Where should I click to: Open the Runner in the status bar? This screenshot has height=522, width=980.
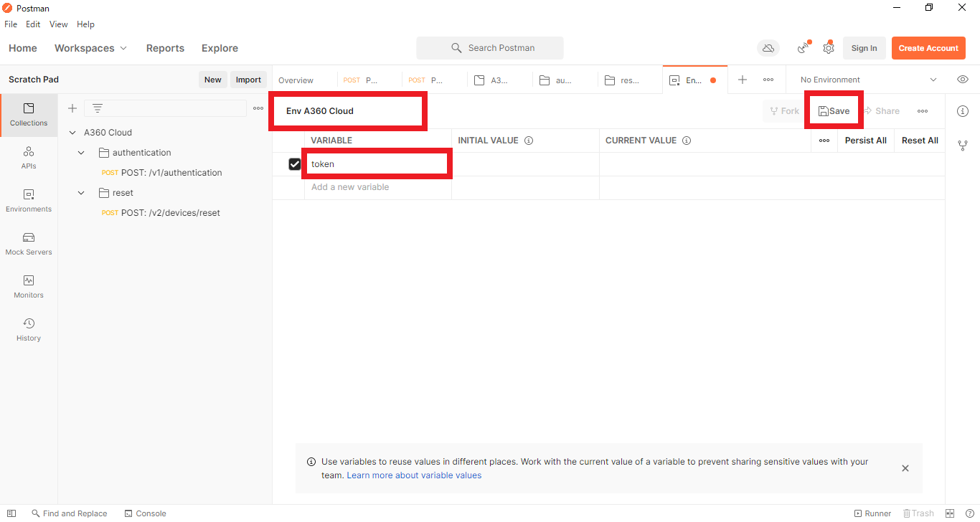[872, 513]
